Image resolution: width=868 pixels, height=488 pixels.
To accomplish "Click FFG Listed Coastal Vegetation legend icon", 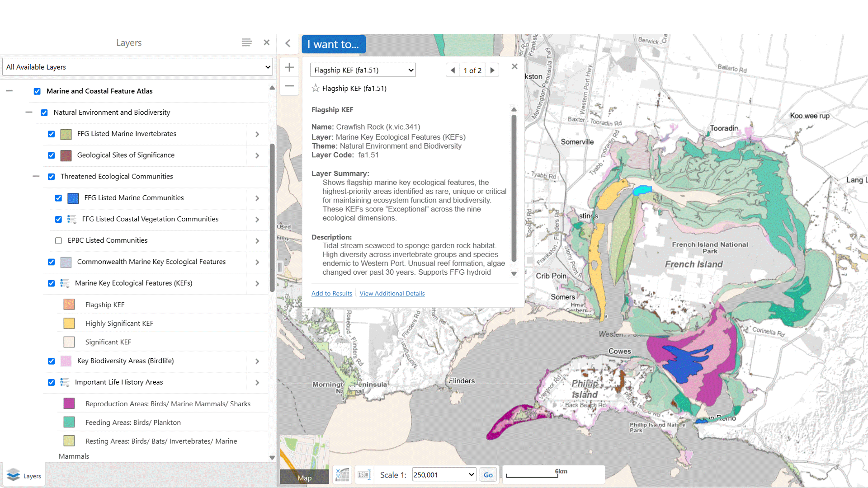I will tap(72, 219).
